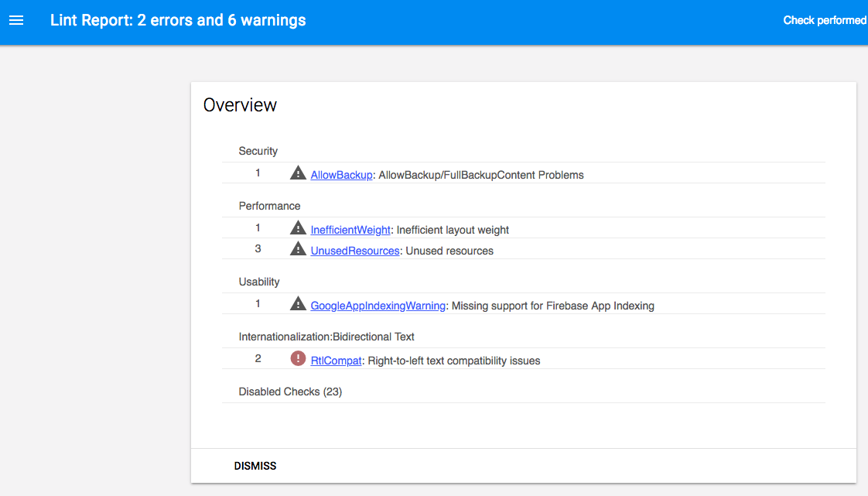
Task: Click the 'Check performed' header text
Action: (825, 20)
